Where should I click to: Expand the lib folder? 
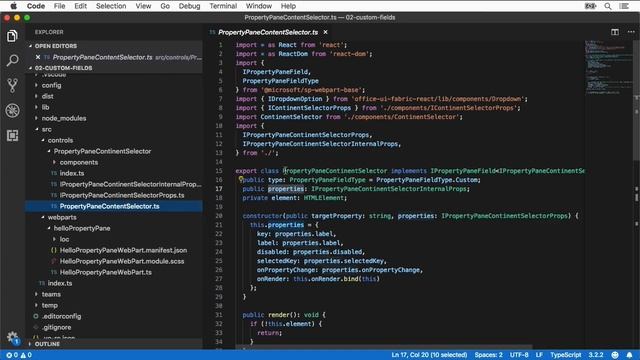(45, 107)
